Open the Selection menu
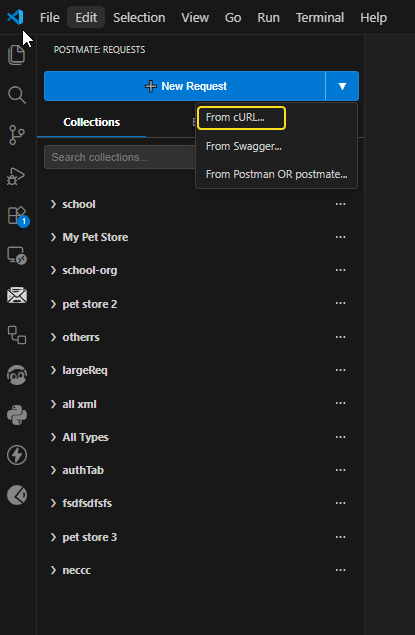The width and height of the screenshot is (415, 635). pos(139,18)
